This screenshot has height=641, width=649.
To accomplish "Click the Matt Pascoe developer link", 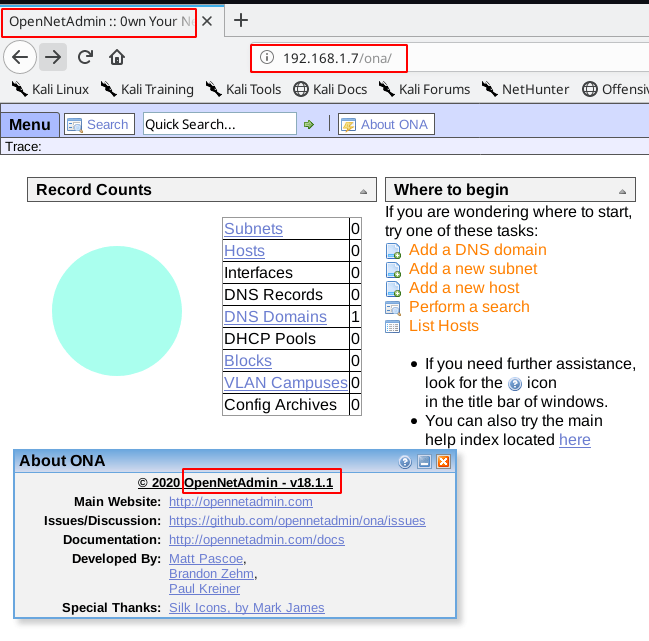I will tap(206, 559).
